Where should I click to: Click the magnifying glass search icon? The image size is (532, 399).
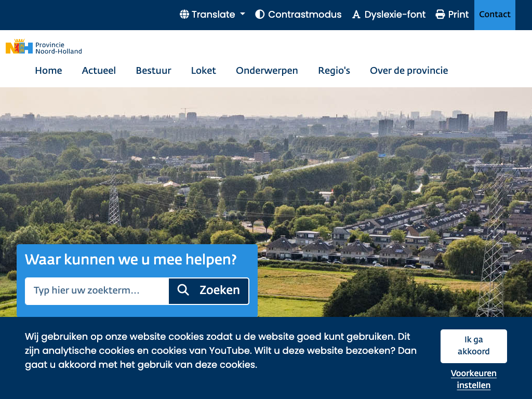(x=183, y=290)
